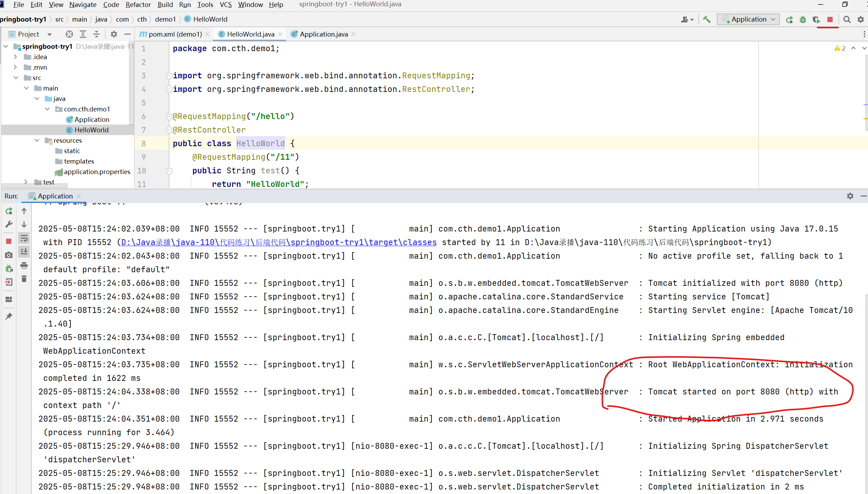Image resolution: width=868 pixels, height=494 pixels.
Task: Open the Application run configuration dropdown
Action: click(x=748, y=19)
